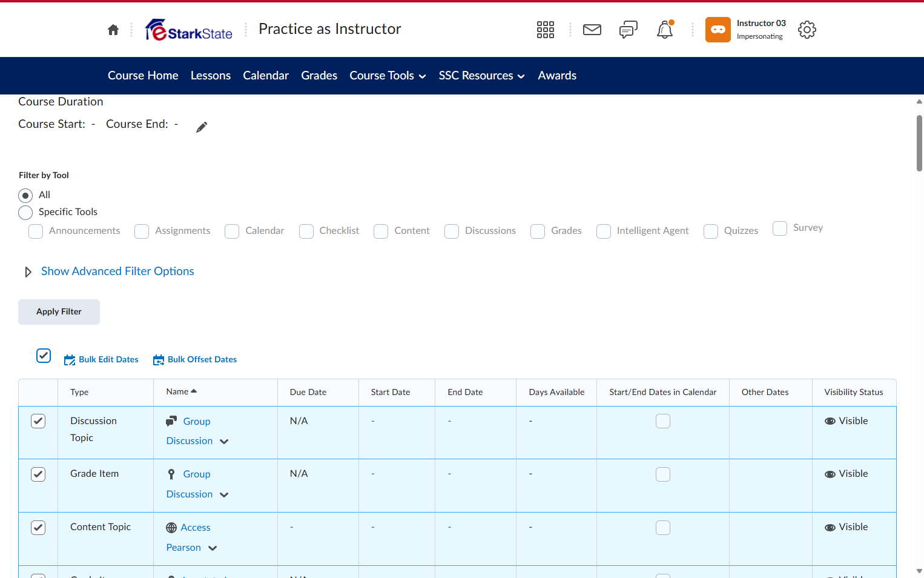Expand the SSC Resources dropdown menu
924x578 pixels.
point(482,76)
